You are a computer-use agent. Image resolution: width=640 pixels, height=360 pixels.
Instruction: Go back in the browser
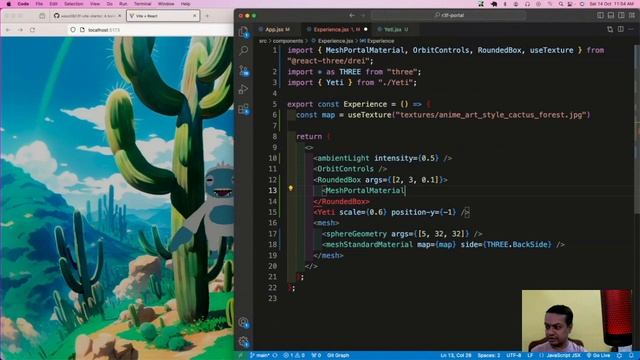coord(8,30)
